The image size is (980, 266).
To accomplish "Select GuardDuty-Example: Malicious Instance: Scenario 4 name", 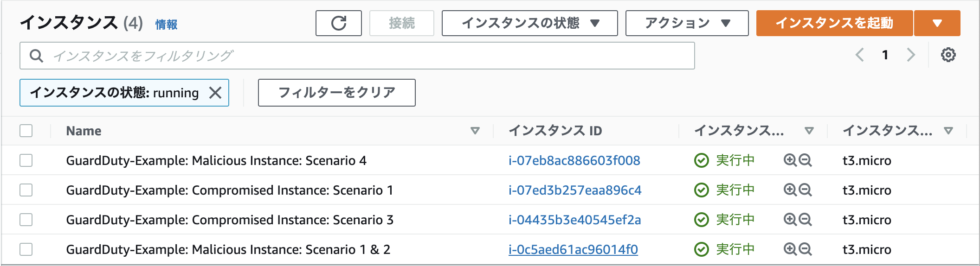I will 216,160.
